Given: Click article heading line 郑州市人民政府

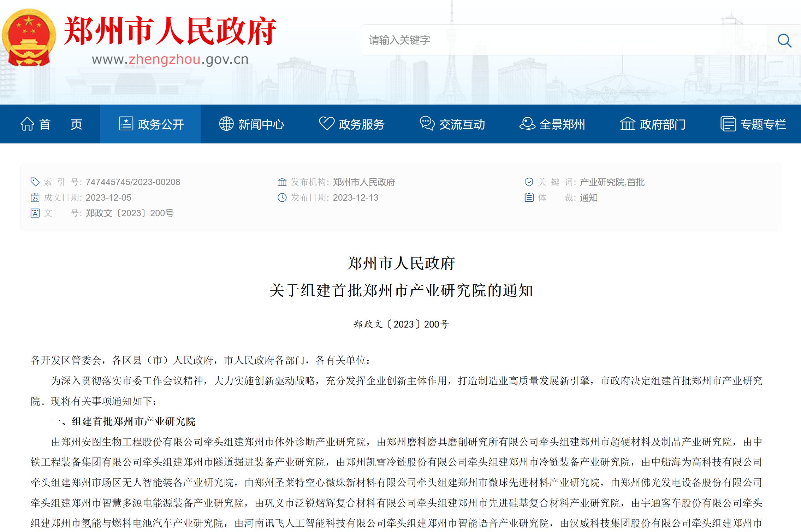Looking at the screenshot, I should [x=401, y=263].
